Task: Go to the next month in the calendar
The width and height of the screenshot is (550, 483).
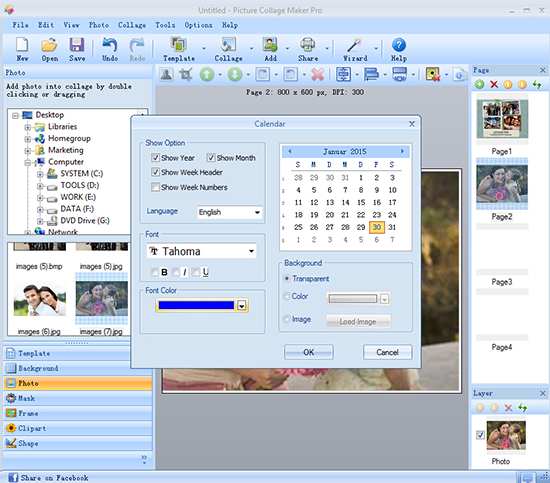Action: 402,151
